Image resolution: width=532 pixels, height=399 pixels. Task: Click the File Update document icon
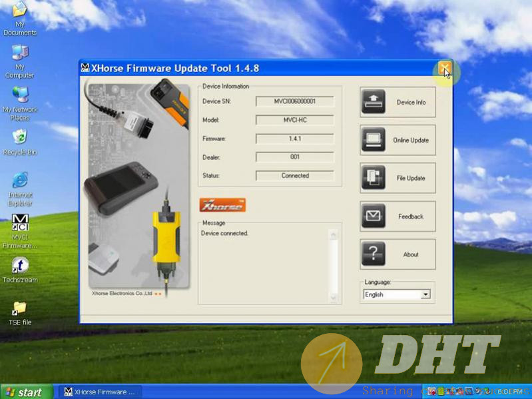coord(374,178)
